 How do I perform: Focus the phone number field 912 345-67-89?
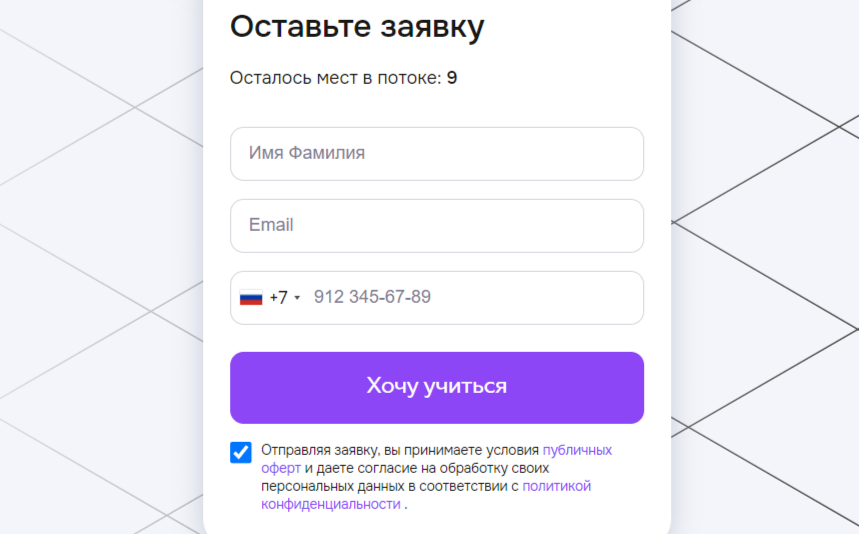pyautogui.click(x=474, y=297)
